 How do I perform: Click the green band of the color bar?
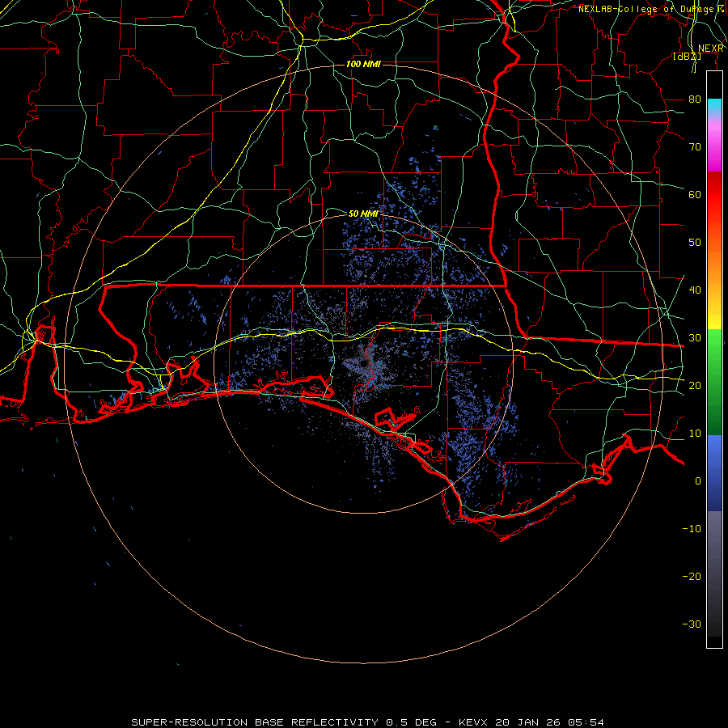click(714, 382)
